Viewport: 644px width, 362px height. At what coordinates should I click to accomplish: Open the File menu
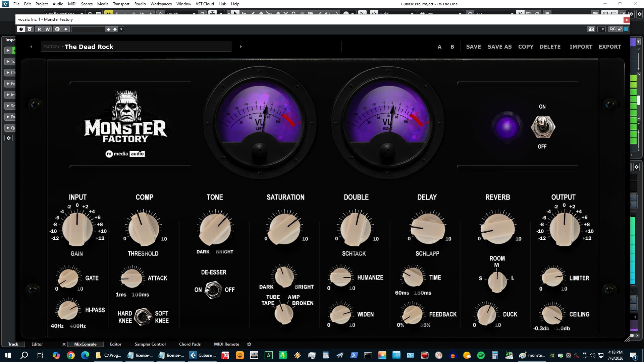(x=16, y=4)
